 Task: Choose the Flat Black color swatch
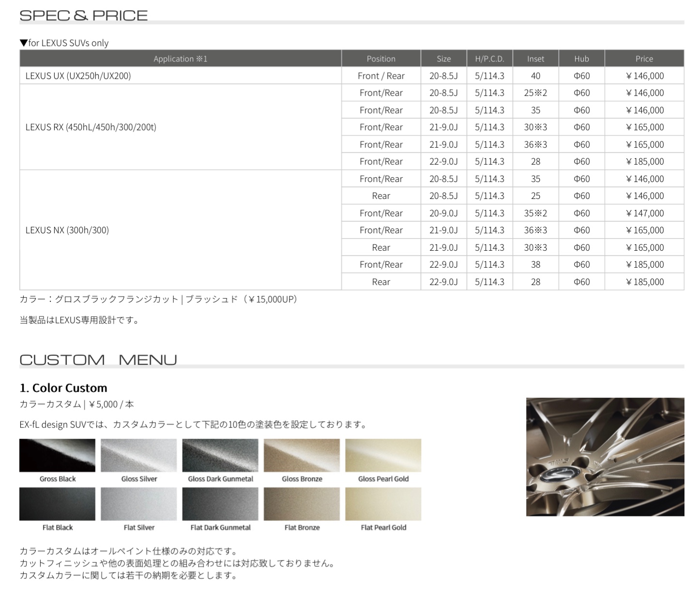57,504
